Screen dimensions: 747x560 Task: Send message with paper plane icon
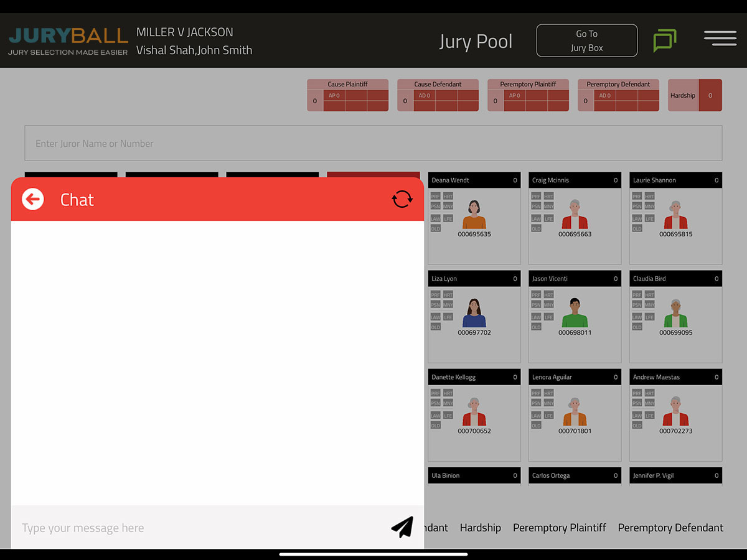pyautogui.click(x=402, y=527)
